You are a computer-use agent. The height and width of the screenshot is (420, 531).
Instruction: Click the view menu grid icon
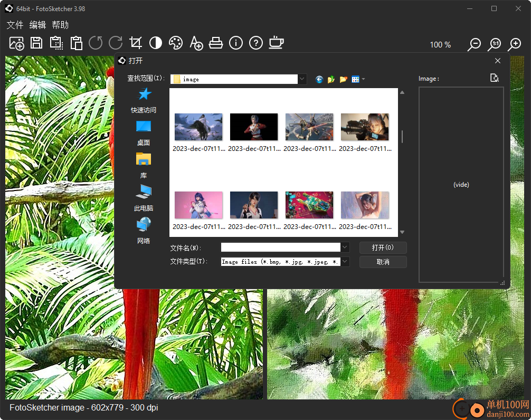tap(355, 80)
